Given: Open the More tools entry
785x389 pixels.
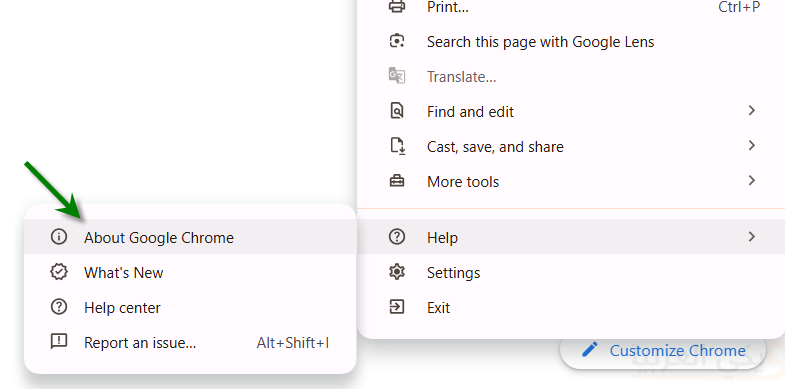Looking at the screenshot, I should click(571, 181).
